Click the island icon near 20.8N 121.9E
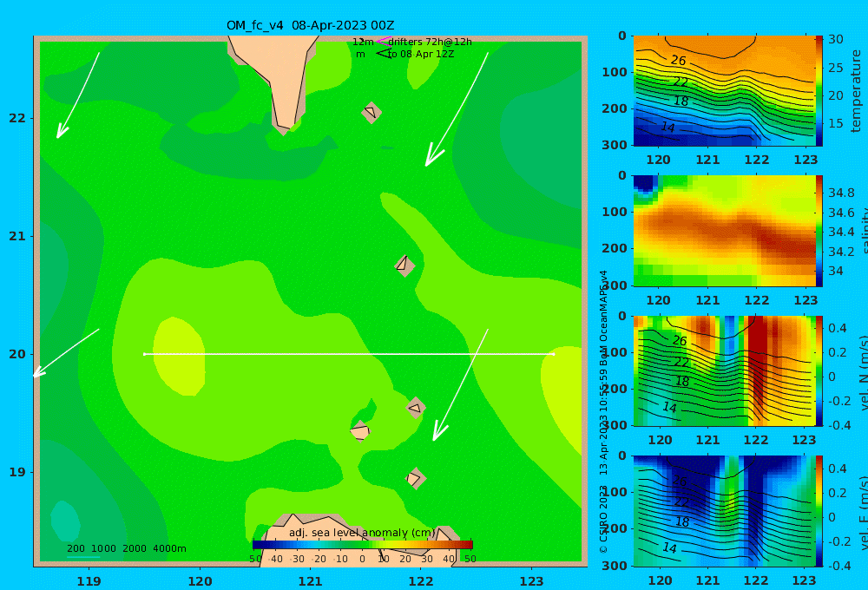Screen dimensions: 868x590 click(404, 265)
